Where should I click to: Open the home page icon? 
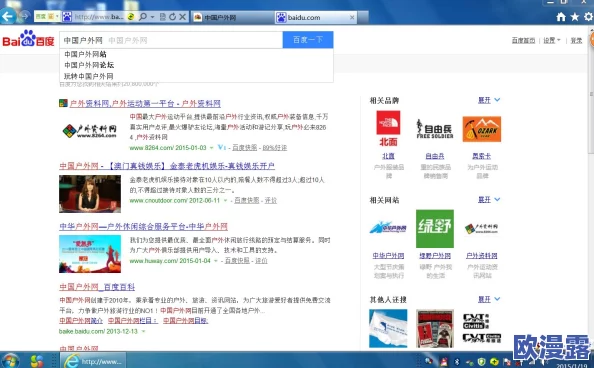click(x=561, y=17)
